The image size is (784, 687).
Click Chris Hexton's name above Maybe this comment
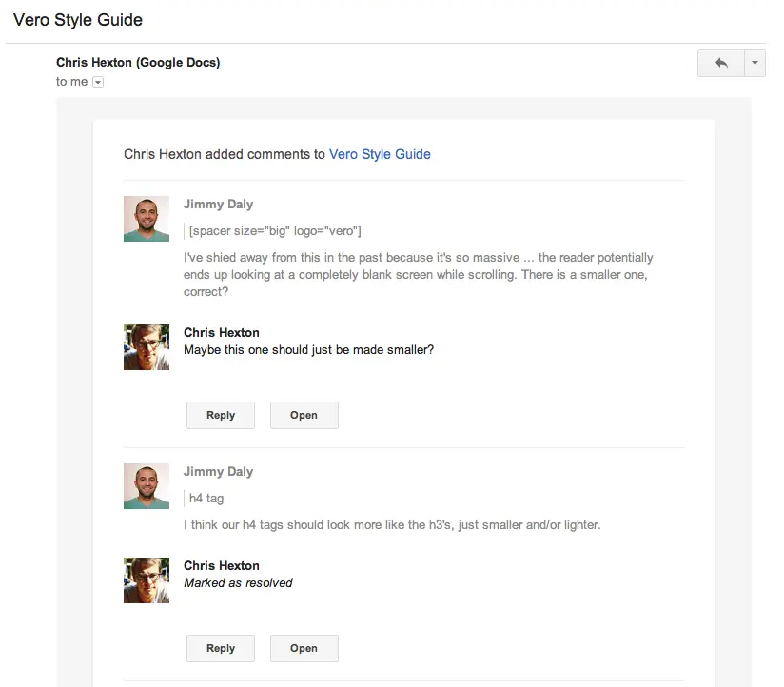coord(221,332)
